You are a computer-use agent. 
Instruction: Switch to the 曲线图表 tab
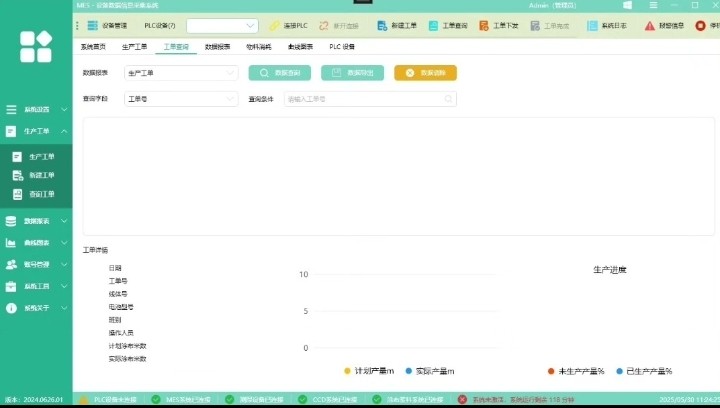(x=300, y=47)
